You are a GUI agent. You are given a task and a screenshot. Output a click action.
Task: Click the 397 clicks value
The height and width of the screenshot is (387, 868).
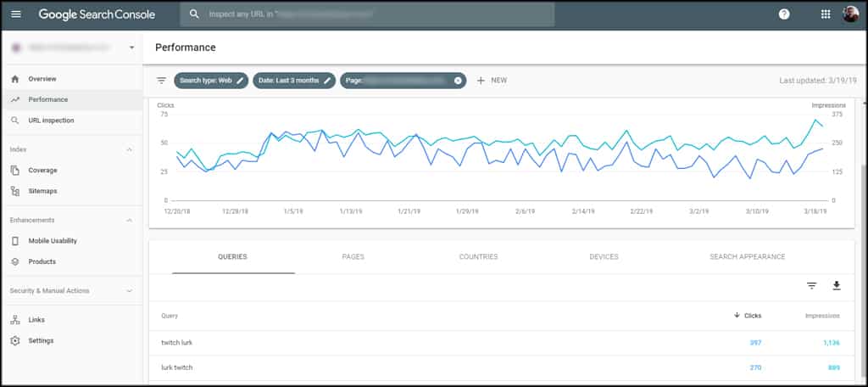(x=755, y=343)
